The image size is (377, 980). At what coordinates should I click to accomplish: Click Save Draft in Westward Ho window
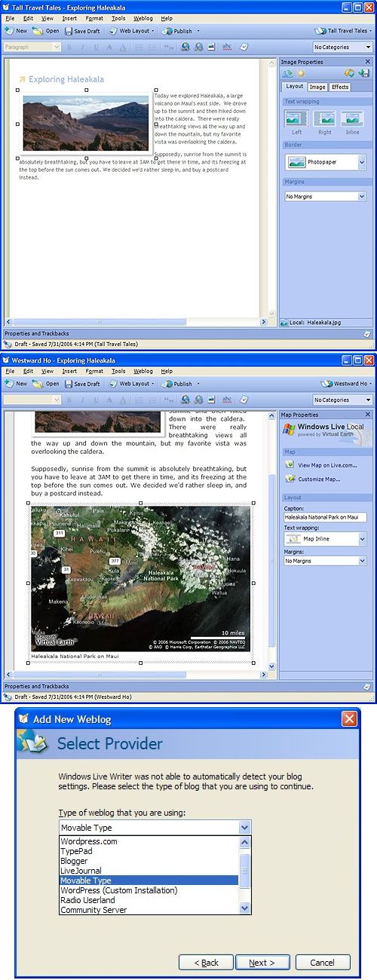pyautogui.click(x=82, y=384)
